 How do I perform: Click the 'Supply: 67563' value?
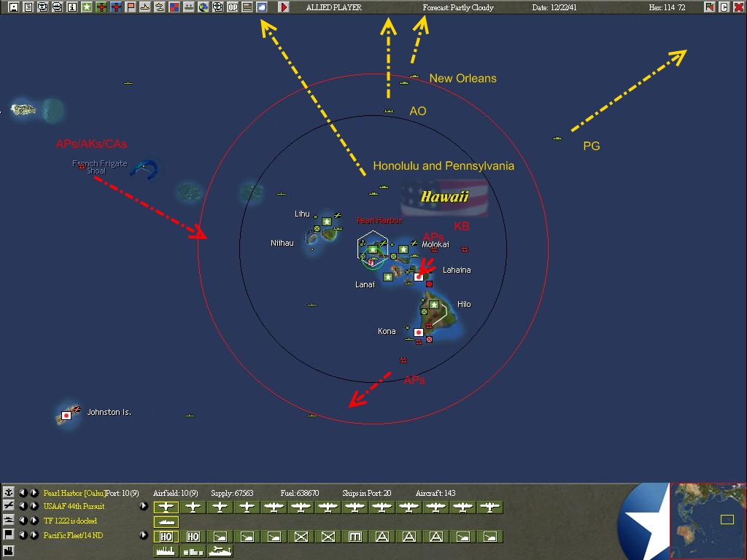[x=232, y=493]
